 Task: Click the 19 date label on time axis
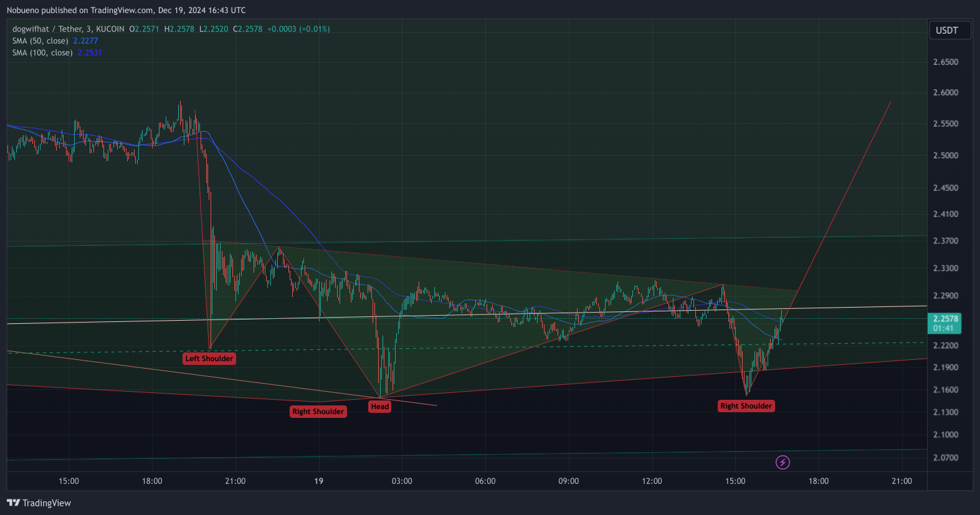[x=318, y=481]
